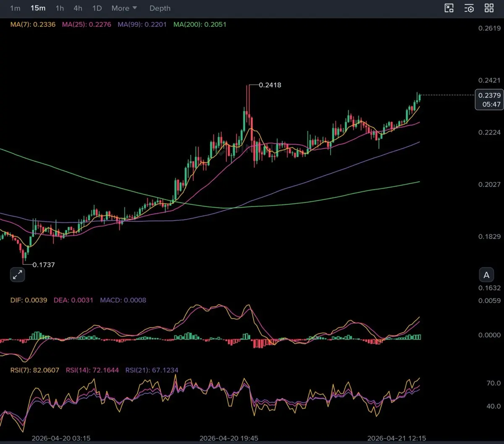Screen dimensions: 504x444
Task: Click the 2026-04-20 19:45 time label
Action: pyautogui.click(x=229, y=438)
